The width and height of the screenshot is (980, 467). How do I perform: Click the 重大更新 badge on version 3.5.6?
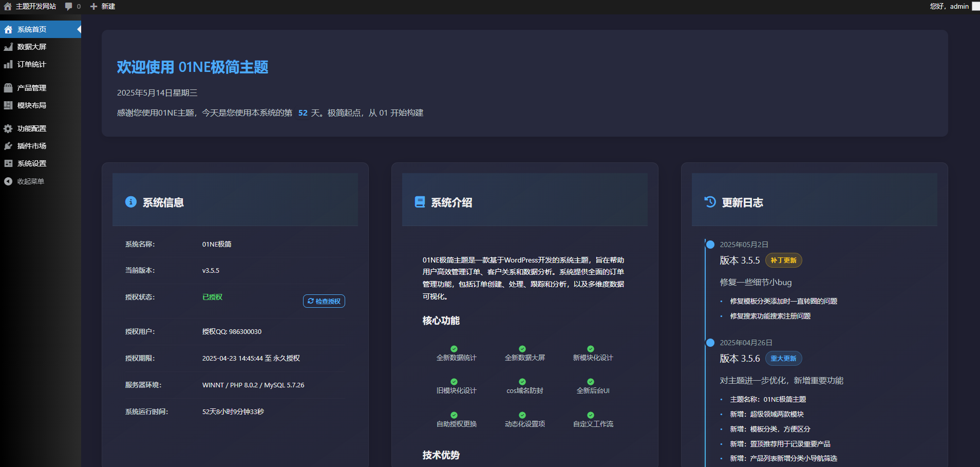[783, 359]
